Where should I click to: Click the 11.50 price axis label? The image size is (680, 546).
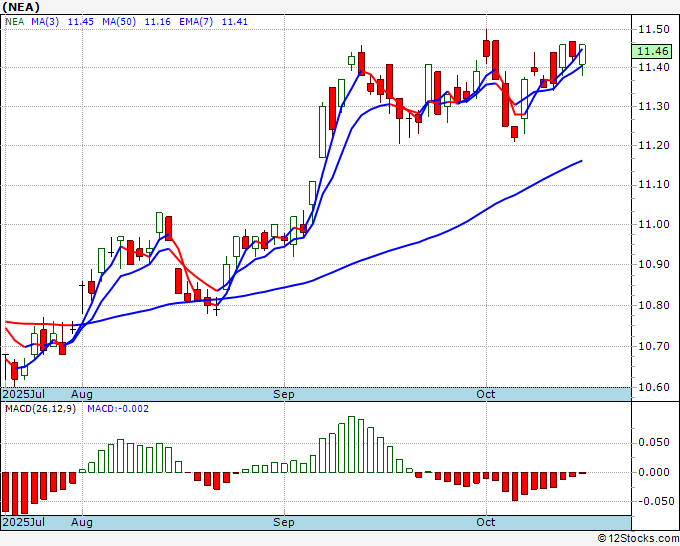tap(654, 29)
